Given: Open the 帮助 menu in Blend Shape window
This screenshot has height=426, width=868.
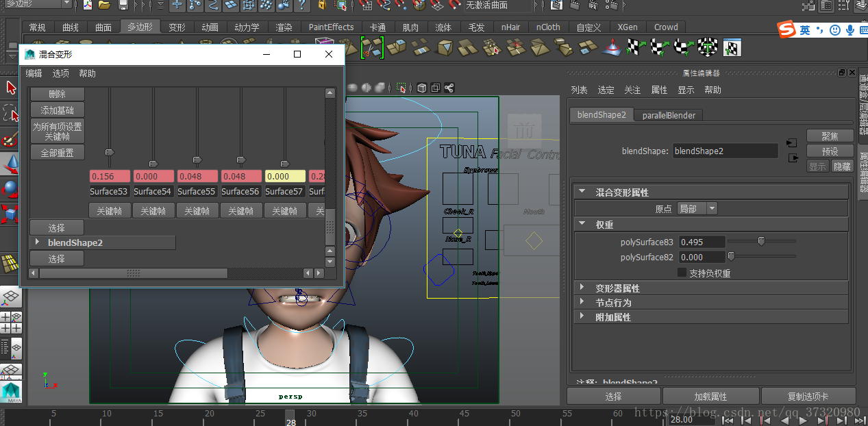Looking at the screenshot, I should point(87,73).
